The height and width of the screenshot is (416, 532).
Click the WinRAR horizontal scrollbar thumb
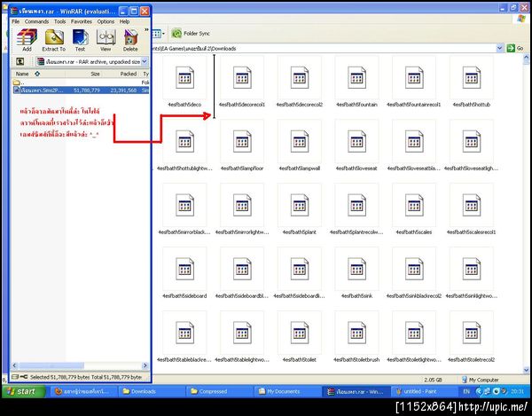pyautogui.click(x=51, y=365)
